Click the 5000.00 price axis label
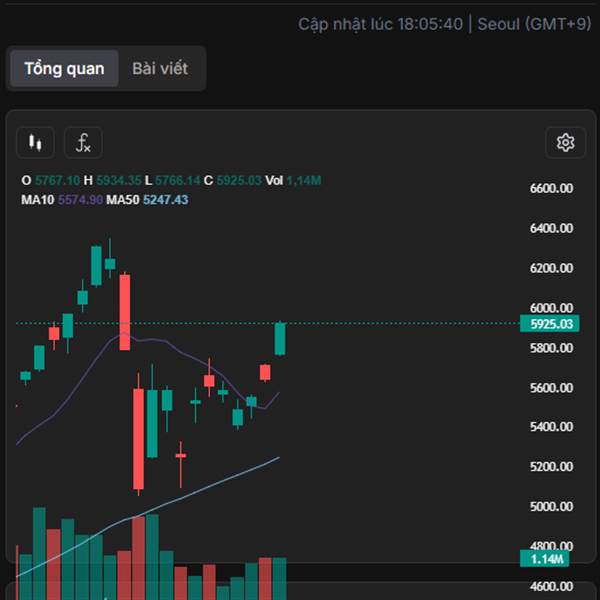This screenshot has height=600, width=600. pyautogui.click(x=551, y=507)
